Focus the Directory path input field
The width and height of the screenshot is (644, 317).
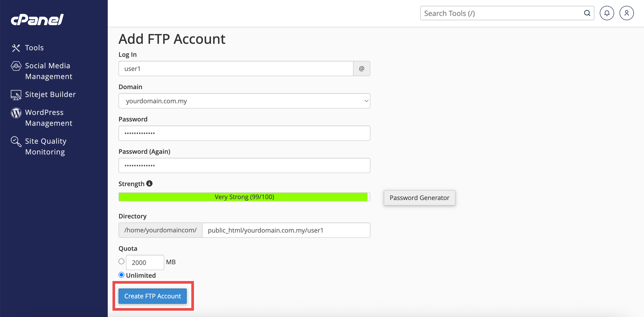[286, 230]
